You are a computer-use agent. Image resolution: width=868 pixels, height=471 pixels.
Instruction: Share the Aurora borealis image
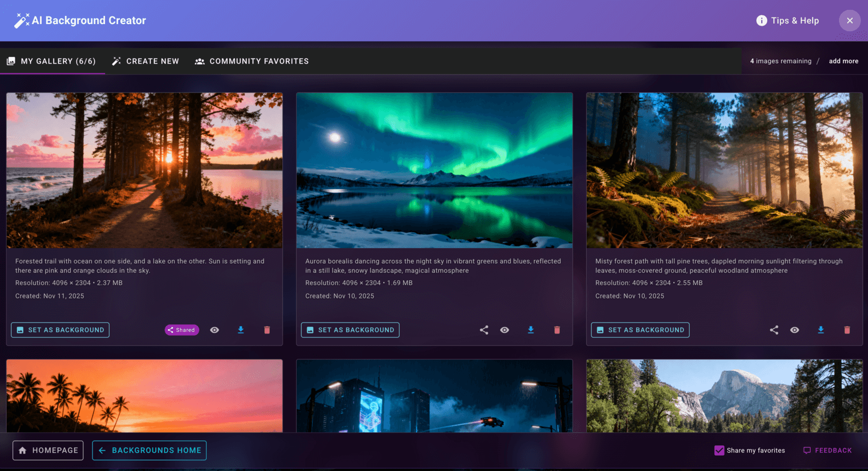point(484,330)
